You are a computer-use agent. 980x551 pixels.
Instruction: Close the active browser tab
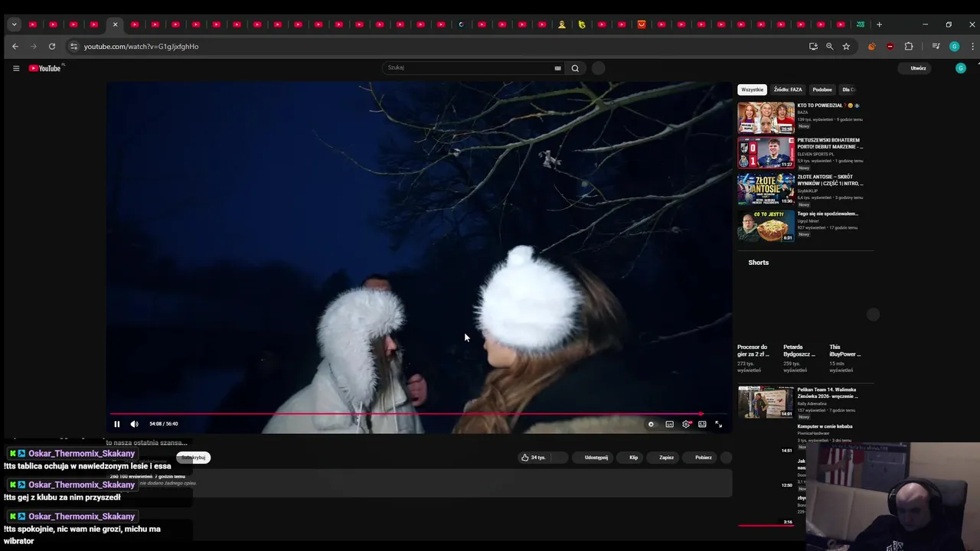point(115,24)
